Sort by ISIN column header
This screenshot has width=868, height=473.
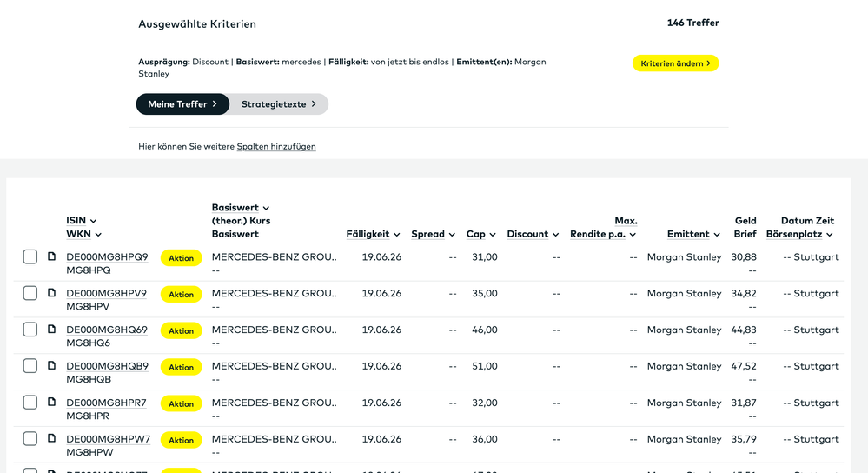coord(82,221)
